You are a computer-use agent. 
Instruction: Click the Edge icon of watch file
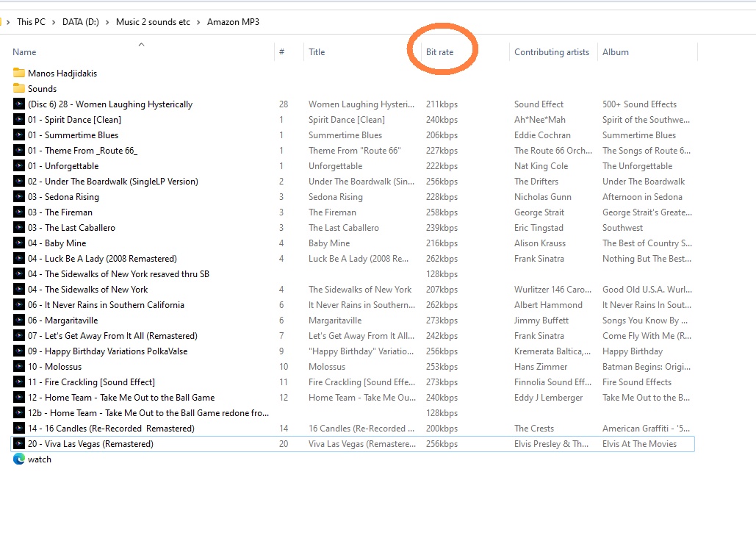[19, 459]
